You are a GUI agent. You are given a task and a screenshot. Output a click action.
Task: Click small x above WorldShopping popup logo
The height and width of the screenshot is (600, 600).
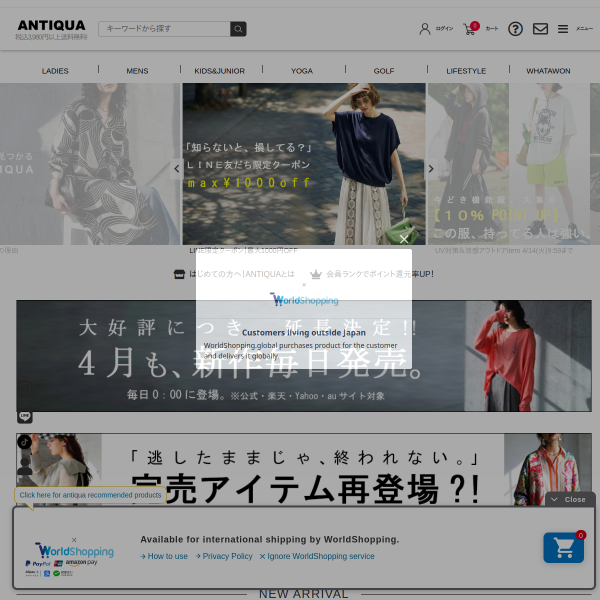click(304, 285)
